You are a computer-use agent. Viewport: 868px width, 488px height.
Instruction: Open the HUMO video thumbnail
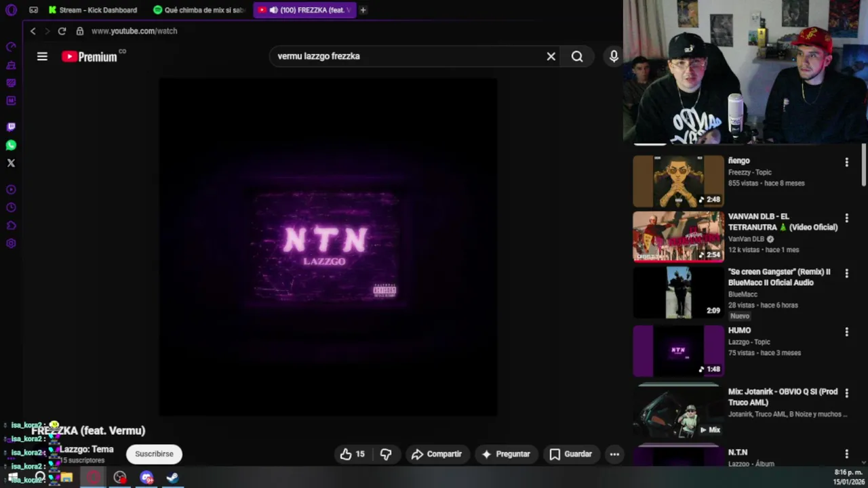678,350
